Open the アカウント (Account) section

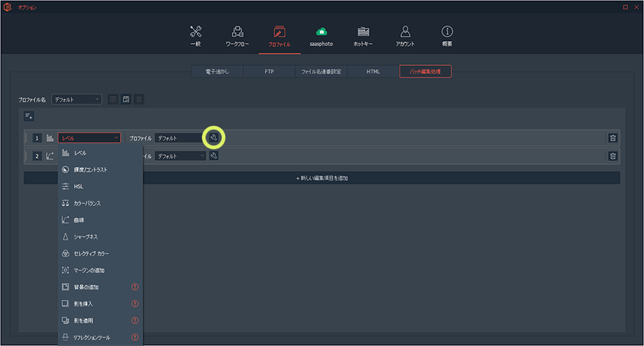pyautogui.click(x=405, y=36)
